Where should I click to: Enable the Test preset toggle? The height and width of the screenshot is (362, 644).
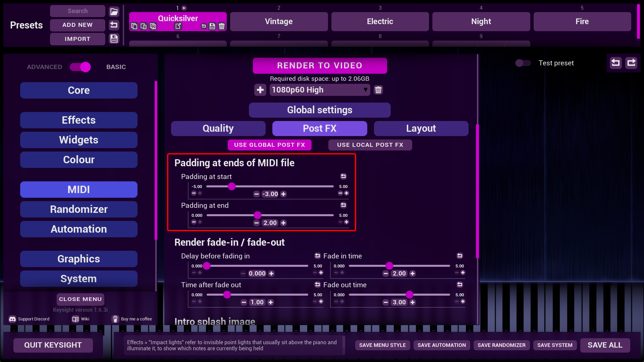(x=523, y=63)
